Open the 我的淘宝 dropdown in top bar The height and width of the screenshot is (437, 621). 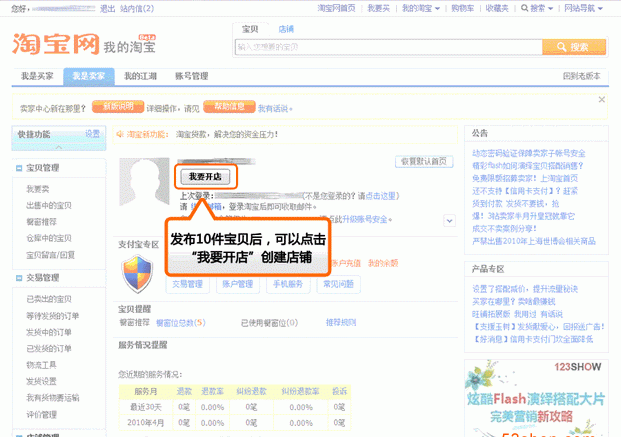tap(421, 8)
